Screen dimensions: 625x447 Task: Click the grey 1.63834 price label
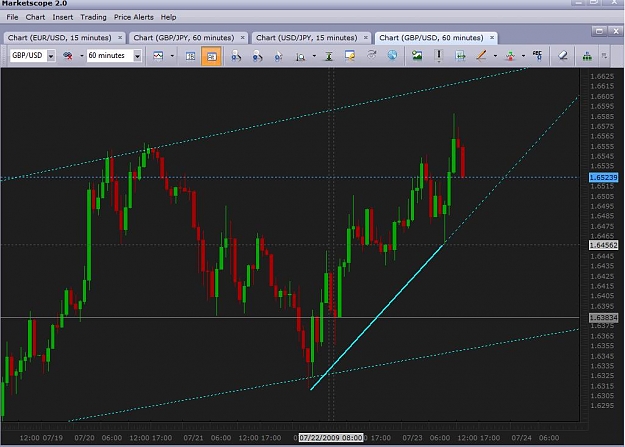pyautogui.click(x=603, y=317)
